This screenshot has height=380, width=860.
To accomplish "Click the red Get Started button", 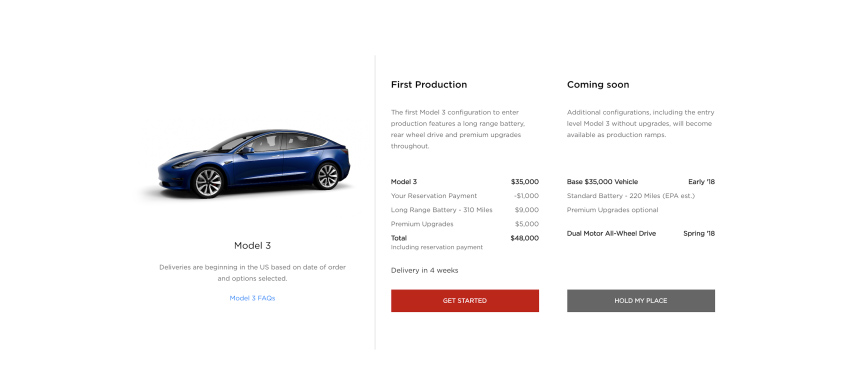I will click(x=465, y=300).
